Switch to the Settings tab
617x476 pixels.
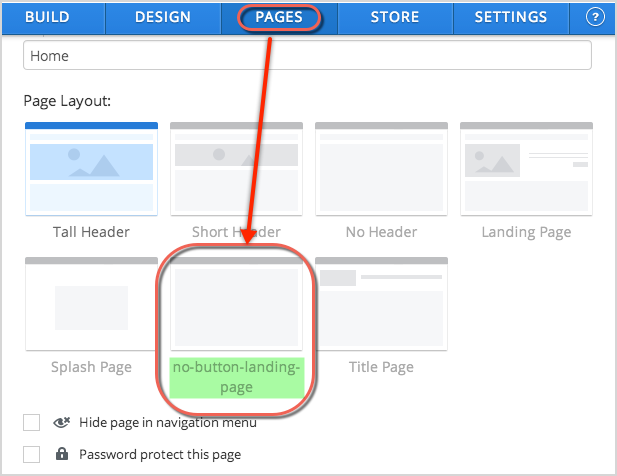(x=511, y=17)
